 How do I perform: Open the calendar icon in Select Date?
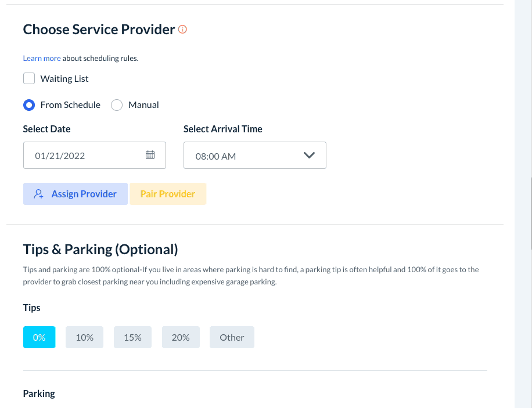coord(150,155)
